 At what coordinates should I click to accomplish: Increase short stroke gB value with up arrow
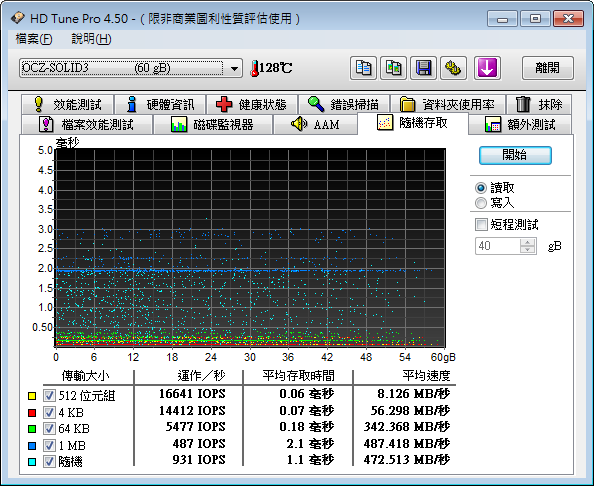(527, 242)
